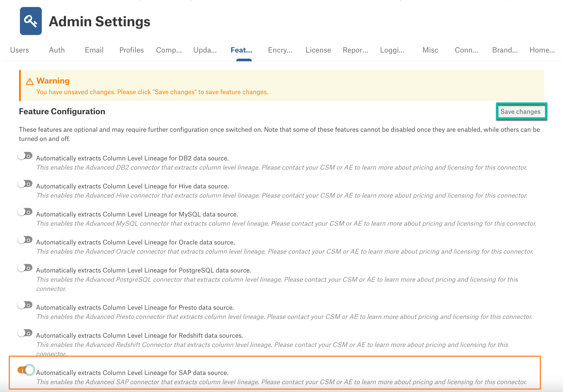The width and height of the screenshot is (563, 392).
Task: Open the Loggi... tab
Action: pos(392,50)
